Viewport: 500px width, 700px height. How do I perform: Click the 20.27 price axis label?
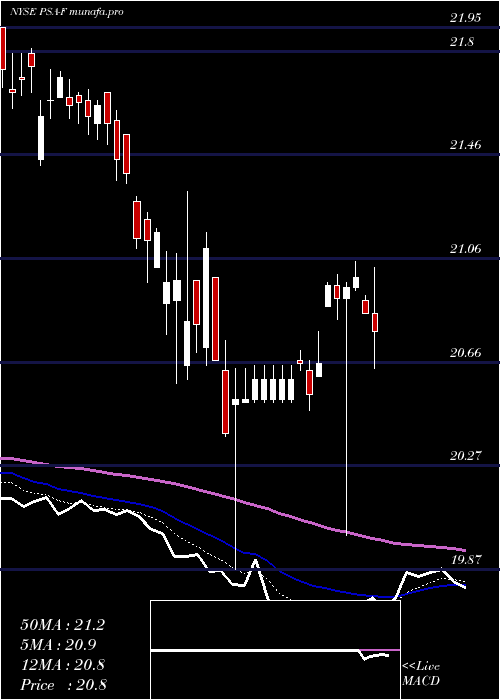point(466,456)
